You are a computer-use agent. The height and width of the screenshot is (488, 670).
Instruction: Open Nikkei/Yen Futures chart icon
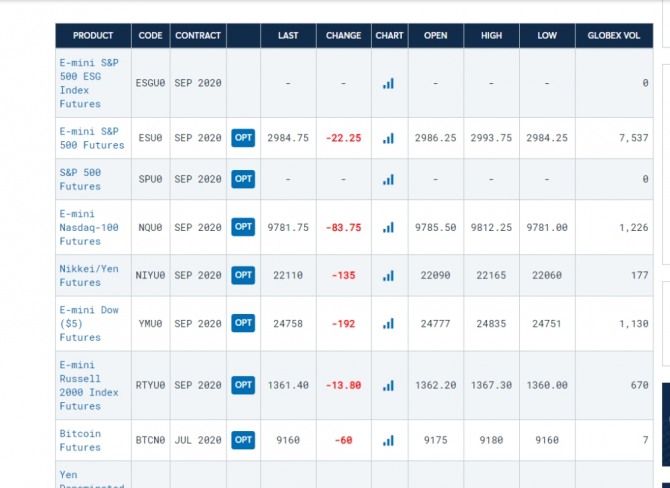click(x=388, y=275)
